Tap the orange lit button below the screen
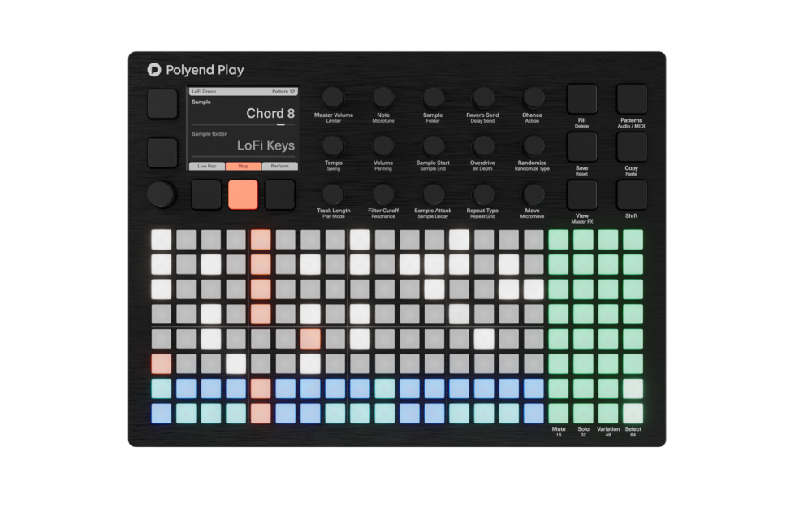The image size is (812, 508). [x=243, y=195]
